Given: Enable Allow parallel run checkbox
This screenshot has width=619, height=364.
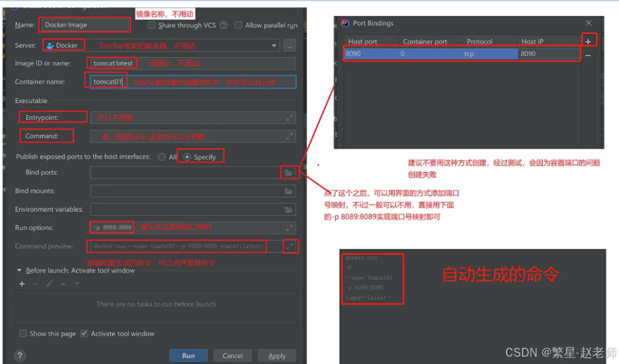Looking at the screenshot, I should [238, 25].
